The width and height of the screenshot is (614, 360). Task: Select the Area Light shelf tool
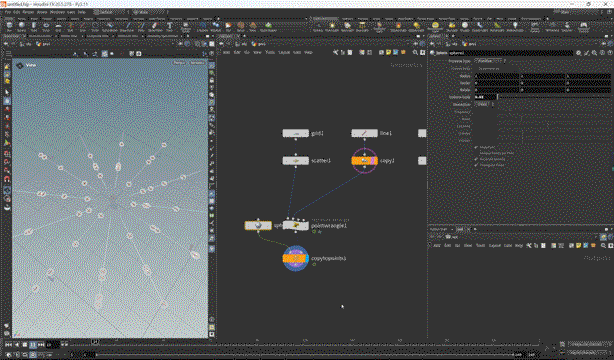pos(362,27)
